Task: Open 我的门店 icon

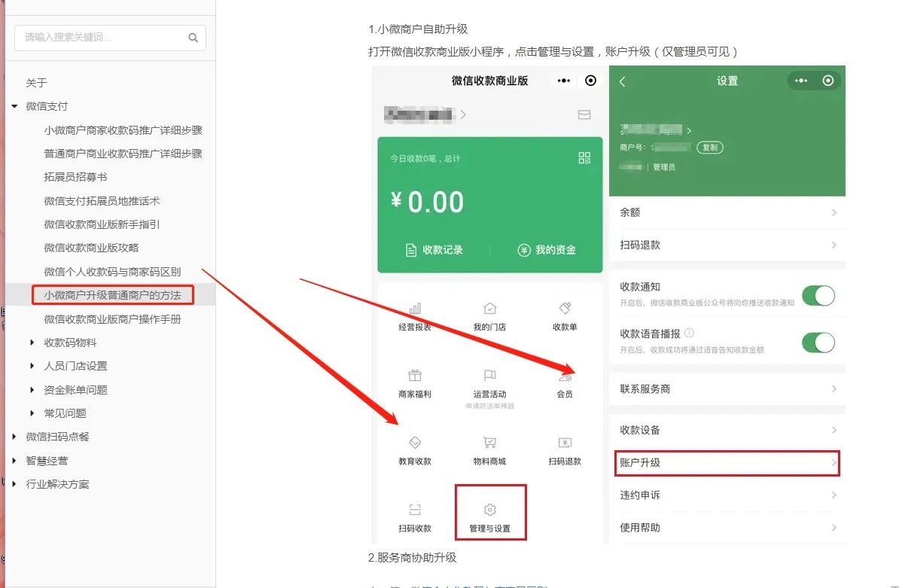Action: pos(489,309)
